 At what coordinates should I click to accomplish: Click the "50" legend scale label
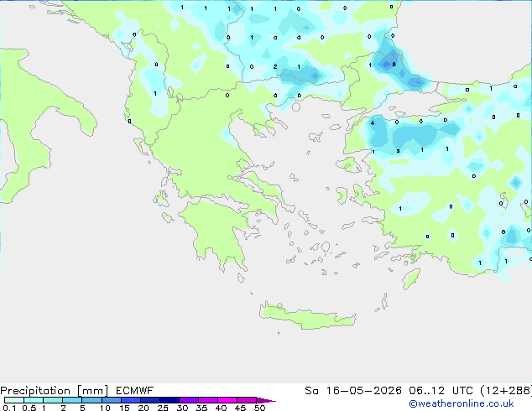point(259,408)
